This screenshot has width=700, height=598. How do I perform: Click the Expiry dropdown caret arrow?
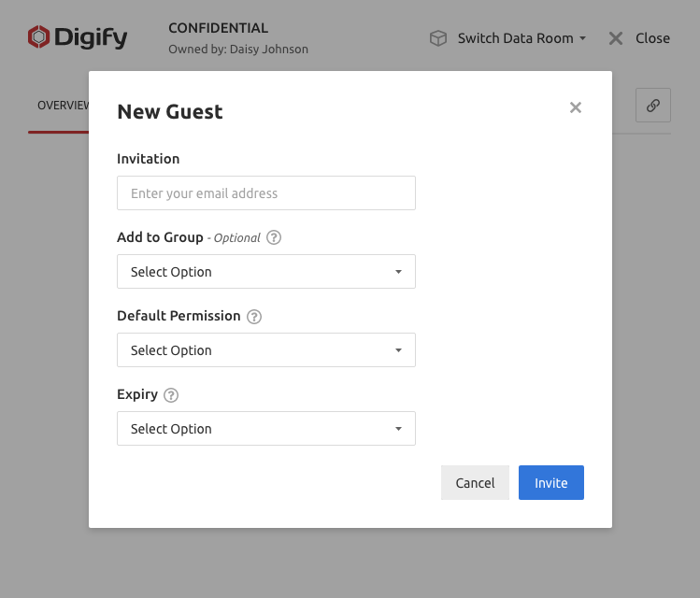point(398,429)
